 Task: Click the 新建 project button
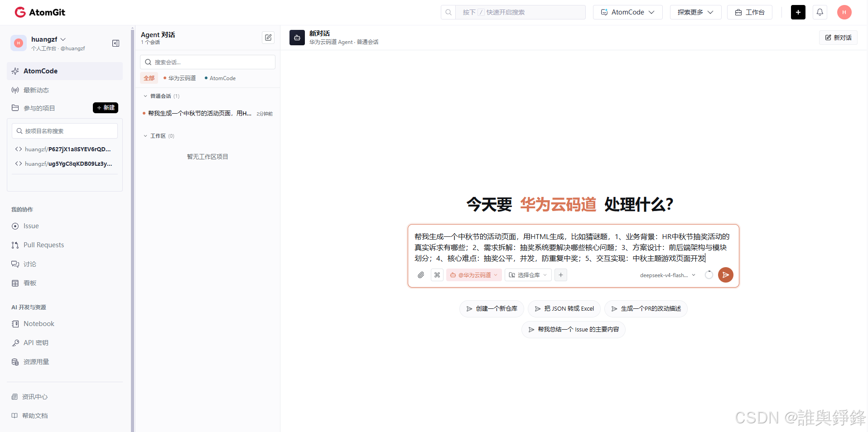[x=106, y=108]
